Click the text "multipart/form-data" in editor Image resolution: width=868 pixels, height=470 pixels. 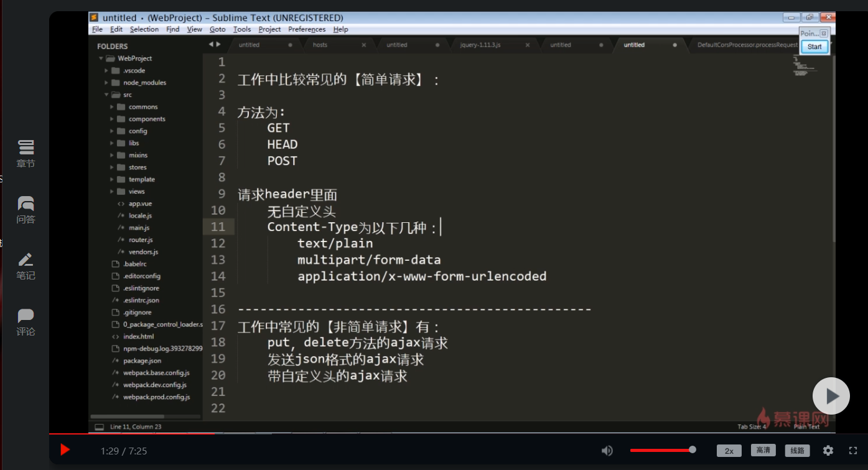(369, 260)
